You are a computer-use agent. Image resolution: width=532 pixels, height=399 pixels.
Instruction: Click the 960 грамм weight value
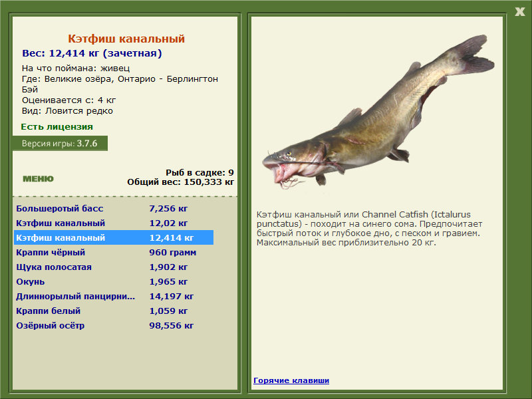173,253
